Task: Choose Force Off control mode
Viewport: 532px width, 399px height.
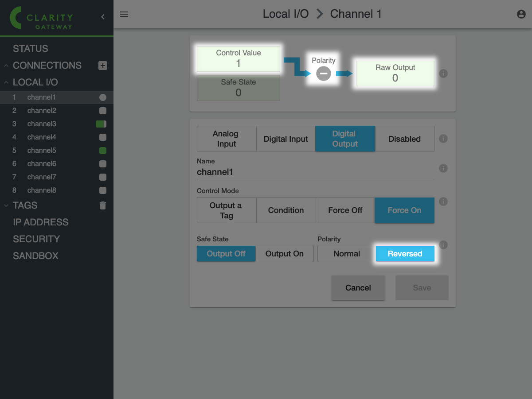Action: point(345,210)
